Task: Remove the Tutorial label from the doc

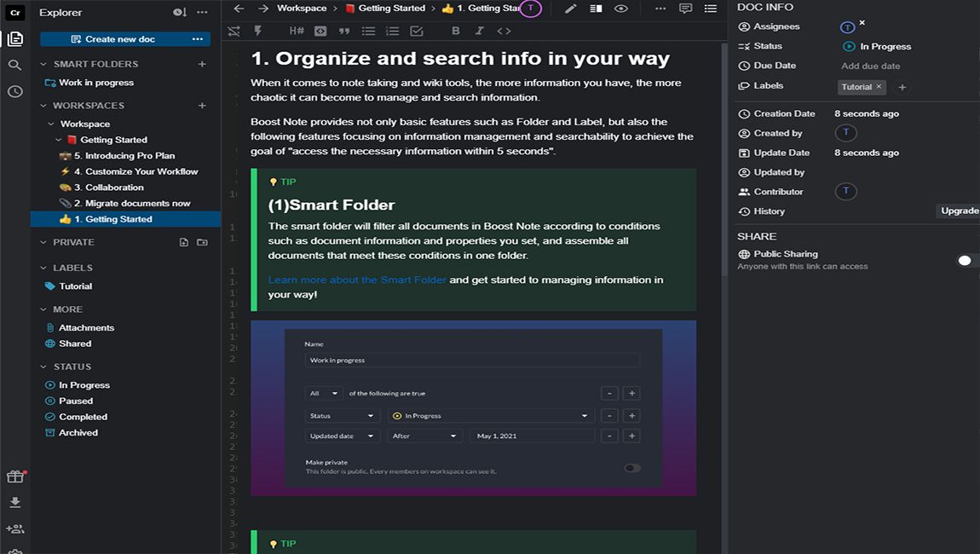Action: (x=879, y=87)
